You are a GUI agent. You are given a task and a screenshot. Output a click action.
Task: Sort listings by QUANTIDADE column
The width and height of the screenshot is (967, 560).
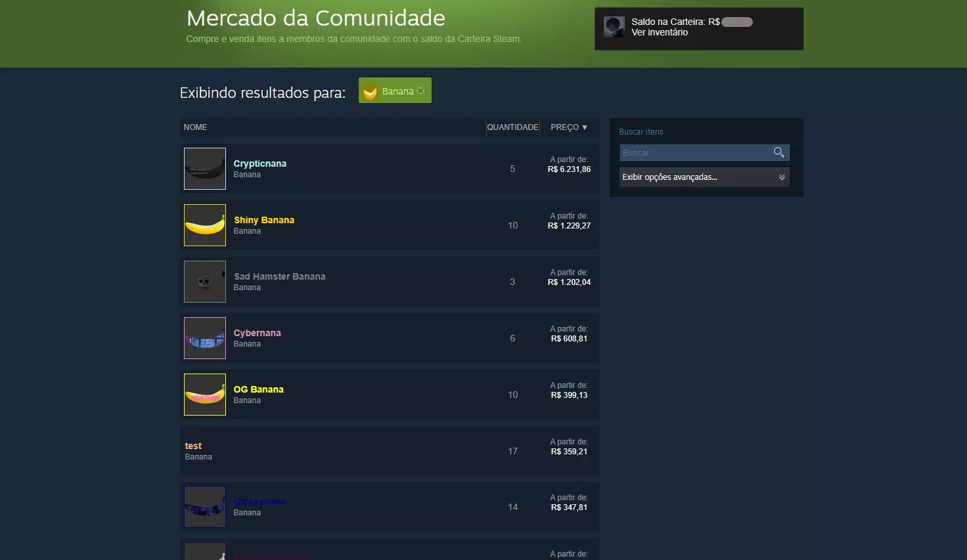[512, 127]
